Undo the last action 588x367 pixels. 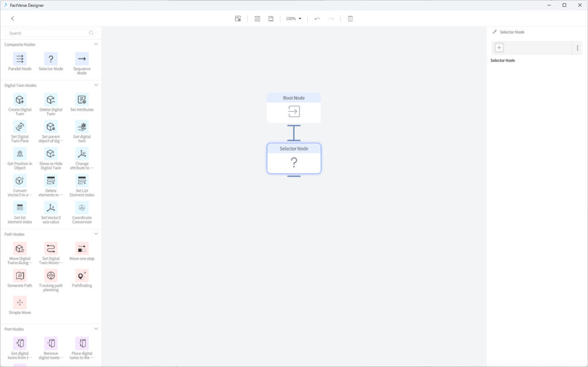[x=317, y=18]
